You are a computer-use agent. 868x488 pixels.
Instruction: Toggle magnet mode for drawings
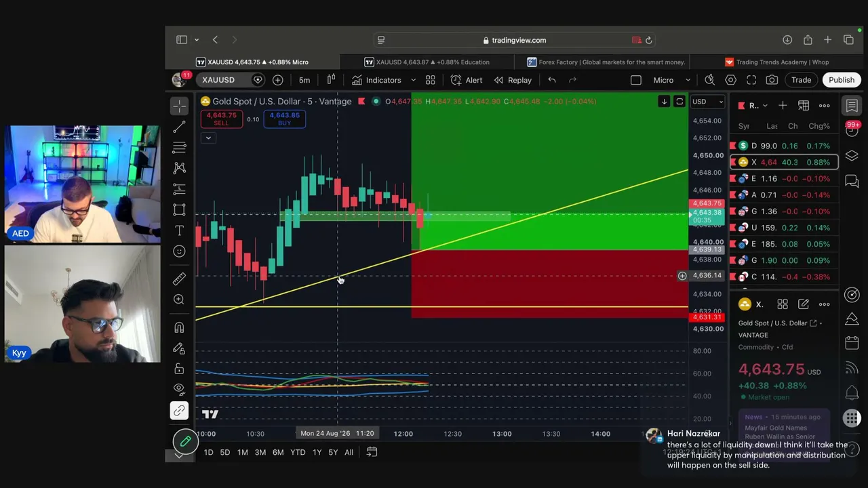click(179, 327)
